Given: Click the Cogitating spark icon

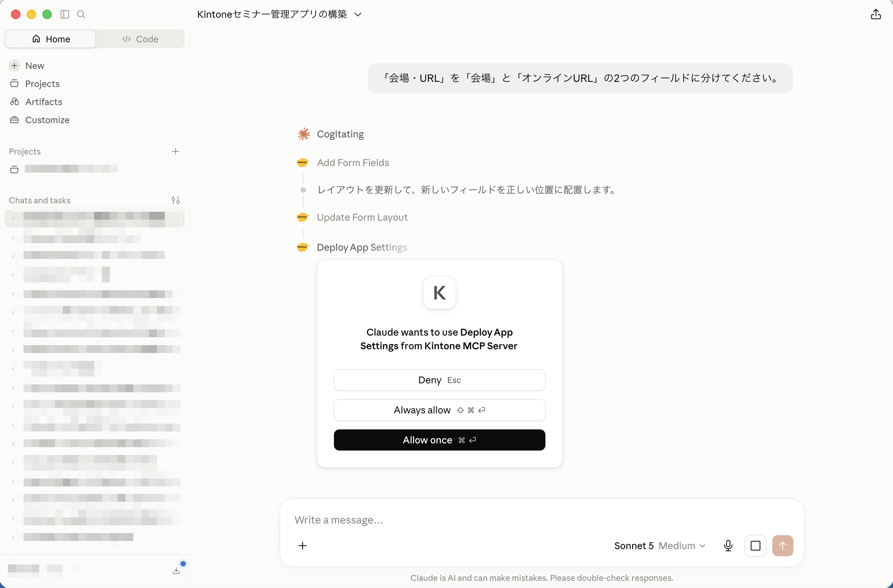Looking at the screenshot, I should tap(304, 134).
